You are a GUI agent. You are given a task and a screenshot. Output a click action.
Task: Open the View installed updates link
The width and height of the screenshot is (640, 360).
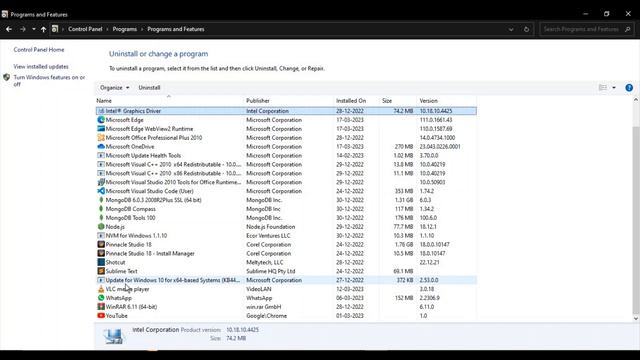pyautogui.click(x=41, y=67)
